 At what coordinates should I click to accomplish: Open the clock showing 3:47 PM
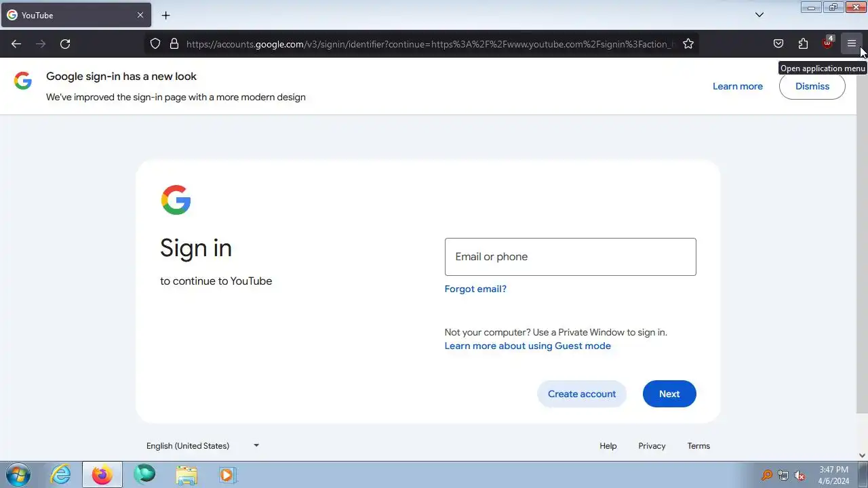833,475
